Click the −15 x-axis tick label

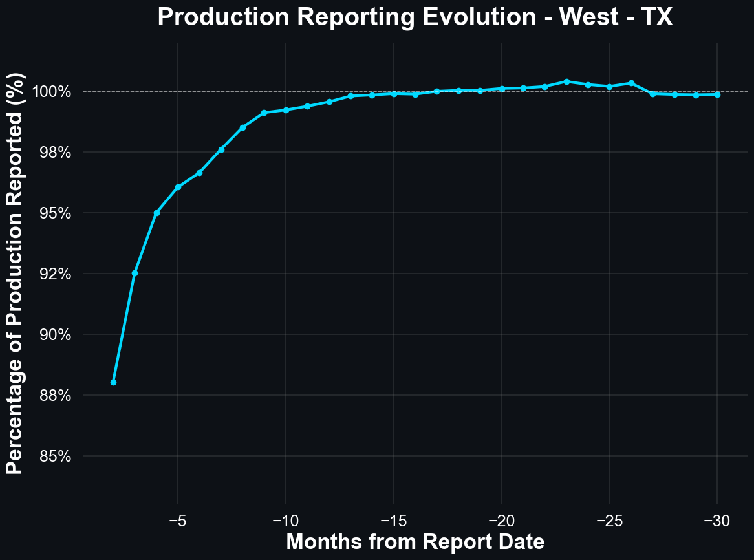click(394, 520)
